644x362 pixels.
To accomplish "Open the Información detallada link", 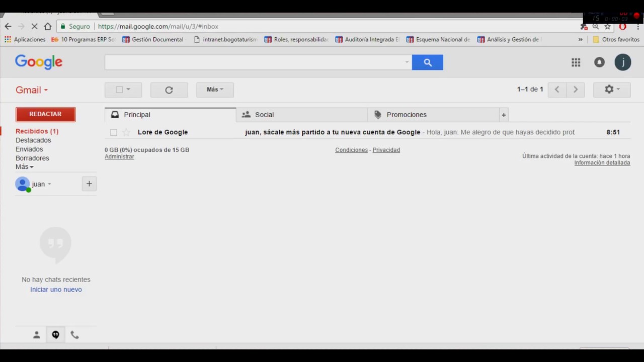I will 602,163.
